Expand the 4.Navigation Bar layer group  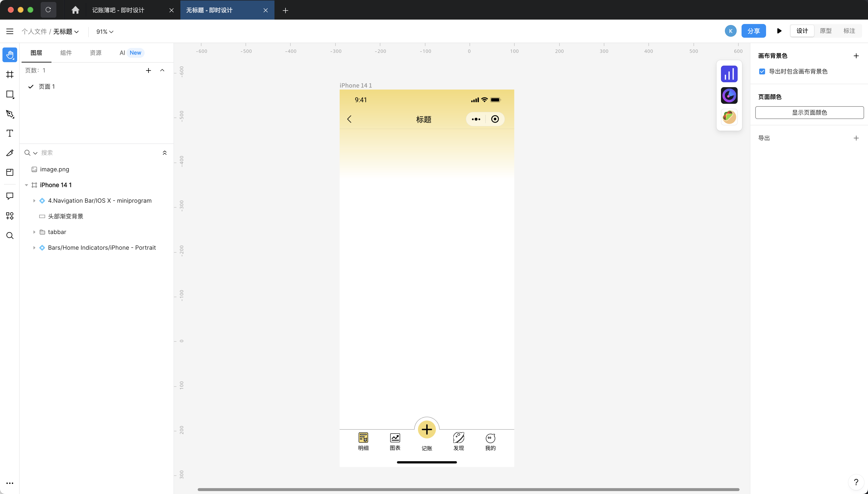[35, 200]
